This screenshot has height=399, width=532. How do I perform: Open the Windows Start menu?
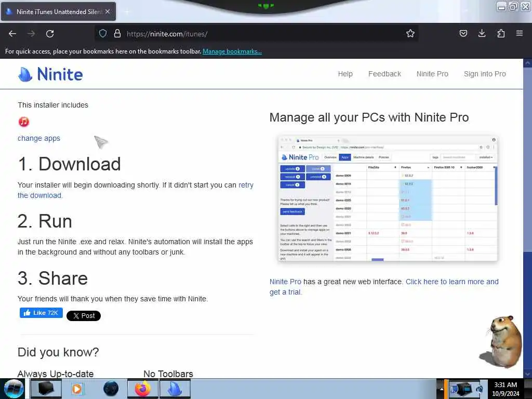pyautogui.click(x=14, y=389)
